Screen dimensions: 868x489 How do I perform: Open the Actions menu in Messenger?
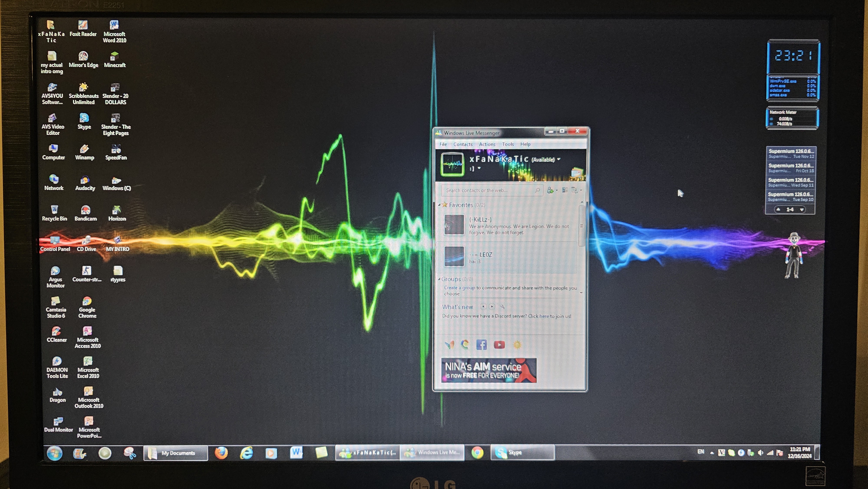coord(487,144)
